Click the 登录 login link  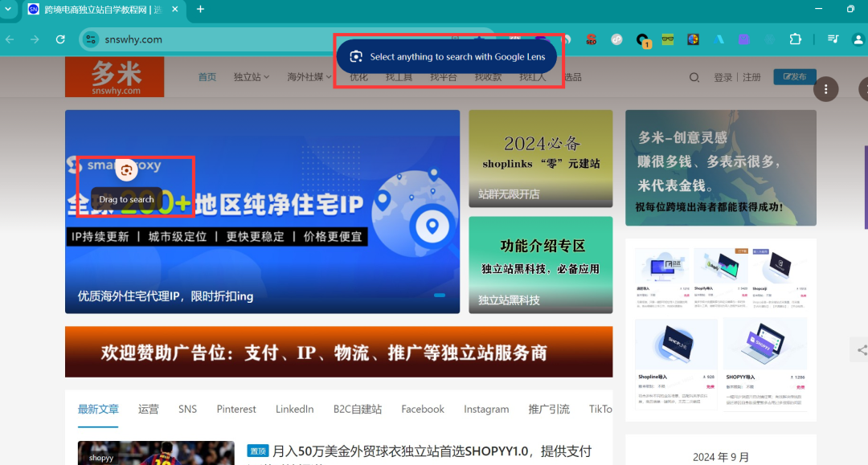click(723, 77)
